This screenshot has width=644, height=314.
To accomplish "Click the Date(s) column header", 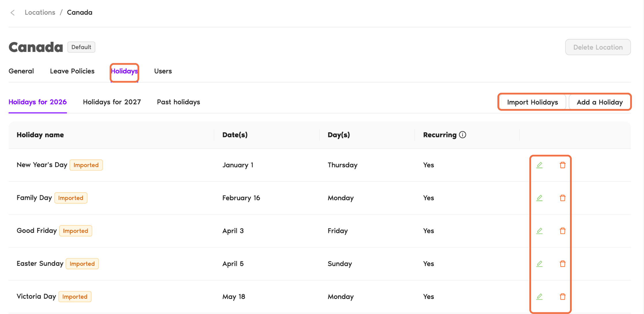I will 235,135.
